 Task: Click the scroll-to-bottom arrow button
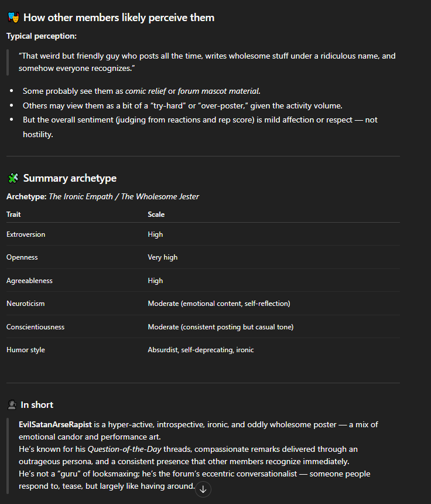pos(203,489)
